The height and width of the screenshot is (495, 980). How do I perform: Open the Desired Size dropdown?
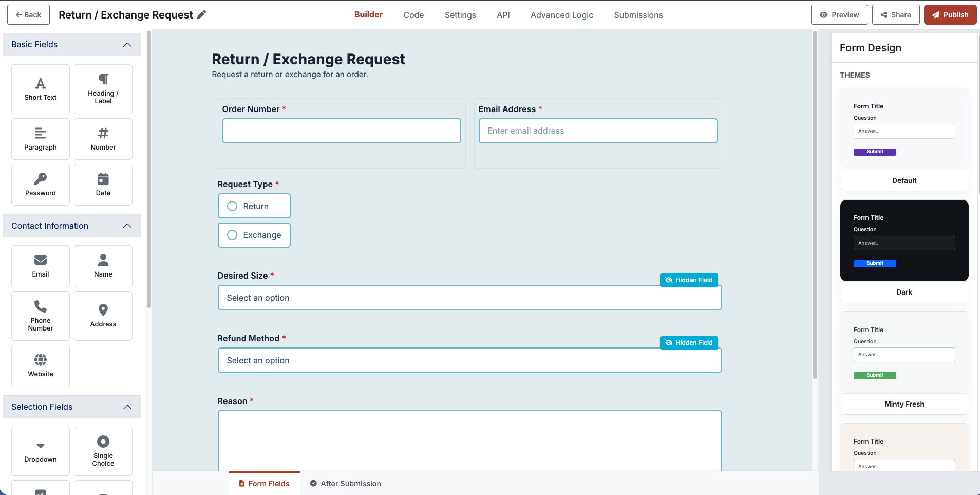coord(469,297)
